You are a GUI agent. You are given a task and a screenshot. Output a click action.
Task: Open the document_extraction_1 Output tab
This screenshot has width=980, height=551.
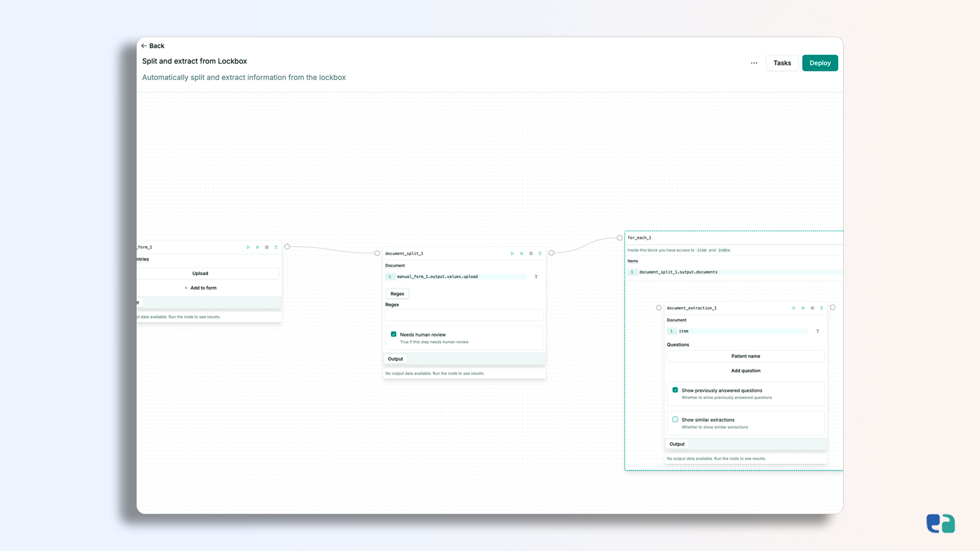pyautogui.click(x=677, y=444)
